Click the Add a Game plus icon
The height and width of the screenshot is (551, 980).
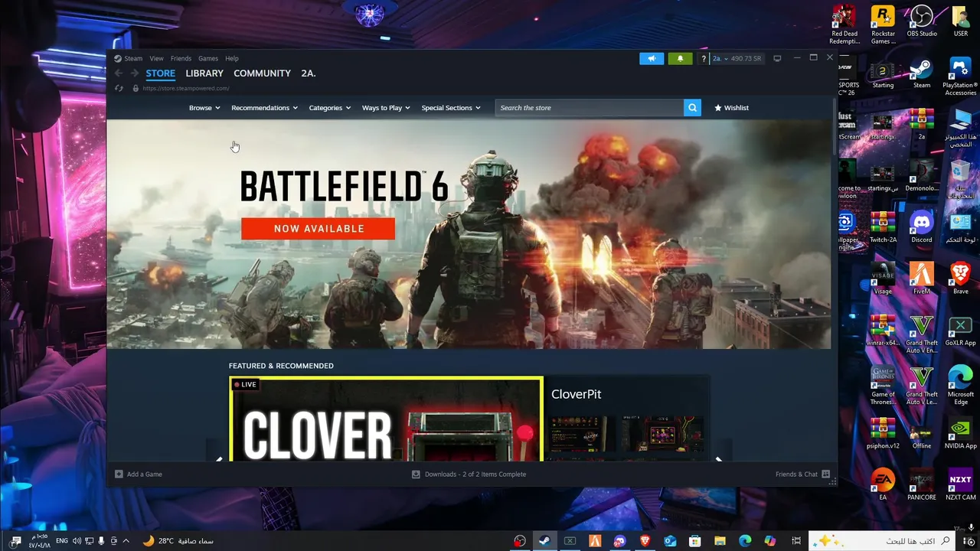(119, 474)
